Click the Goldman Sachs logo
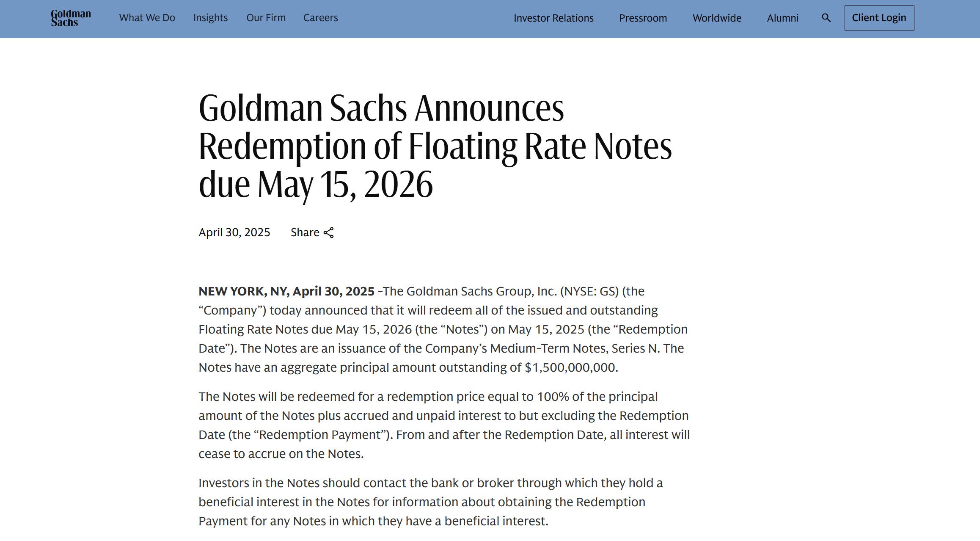The width and height of the screenshot is (980, 541). (x=71, y=18)
